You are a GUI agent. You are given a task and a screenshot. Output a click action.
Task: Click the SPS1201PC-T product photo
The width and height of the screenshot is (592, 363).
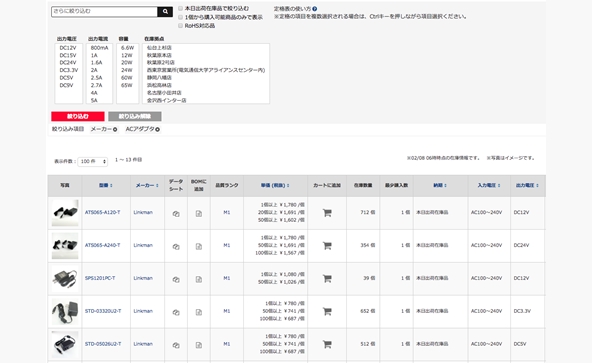pos(65,278)
